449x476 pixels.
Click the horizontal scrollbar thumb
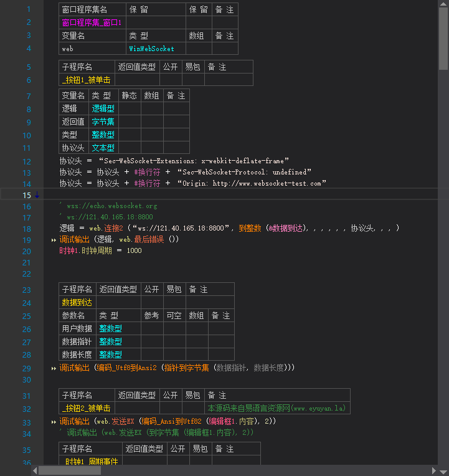70,470
